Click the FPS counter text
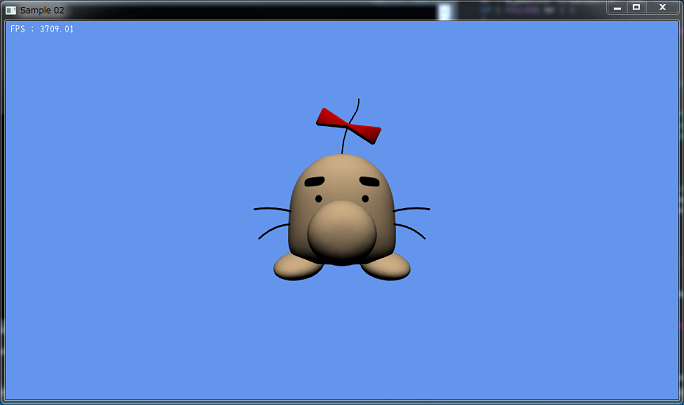 click(42, 29)
